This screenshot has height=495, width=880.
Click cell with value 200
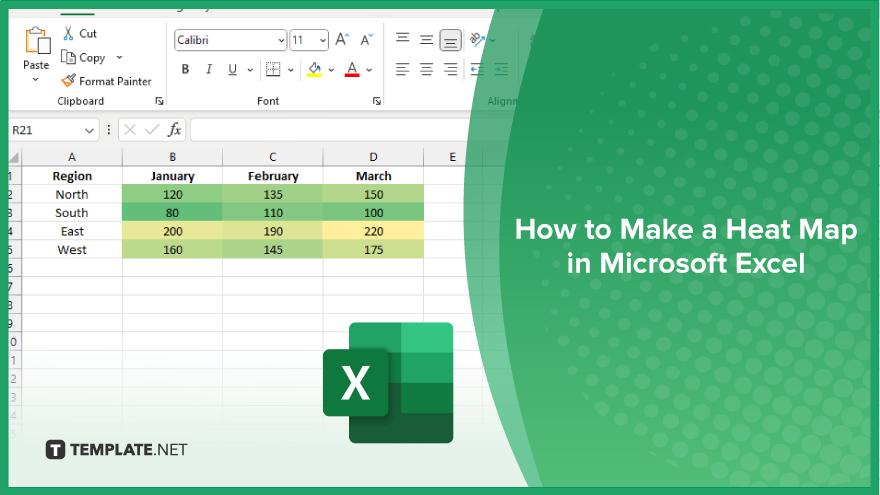click(x=172, y=231)
